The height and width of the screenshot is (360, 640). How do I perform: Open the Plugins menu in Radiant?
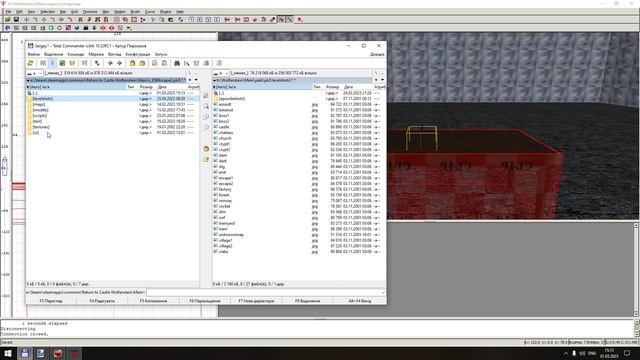(x=165, y=11)
